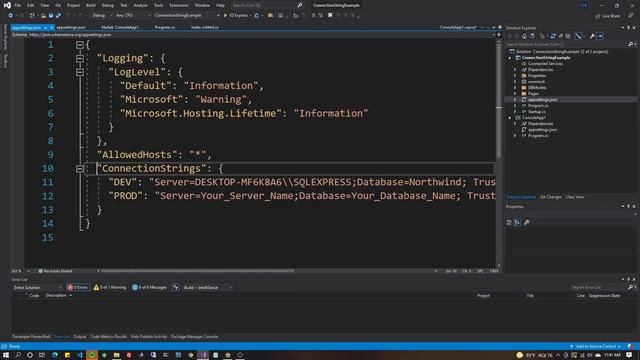Click the editor's horizontal scrollbar

(x=197, y=271)
